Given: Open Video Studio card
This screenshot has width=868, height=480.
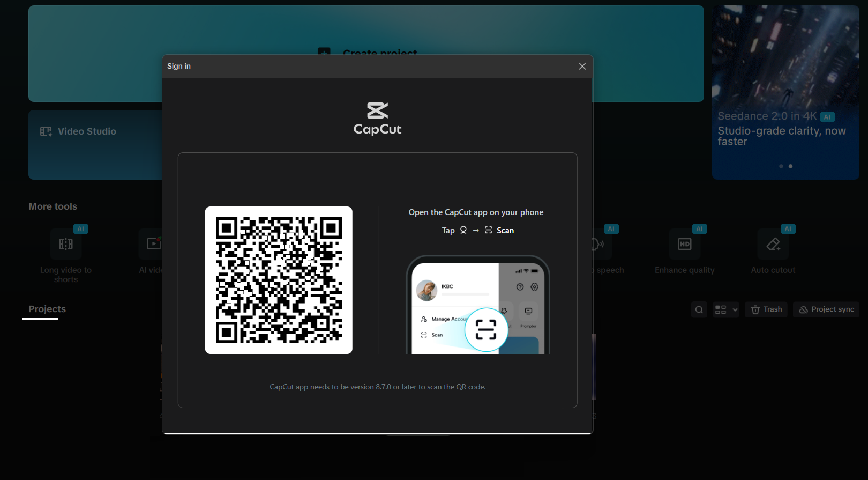Looking at the screenshot, I should [x=95, y=145].
